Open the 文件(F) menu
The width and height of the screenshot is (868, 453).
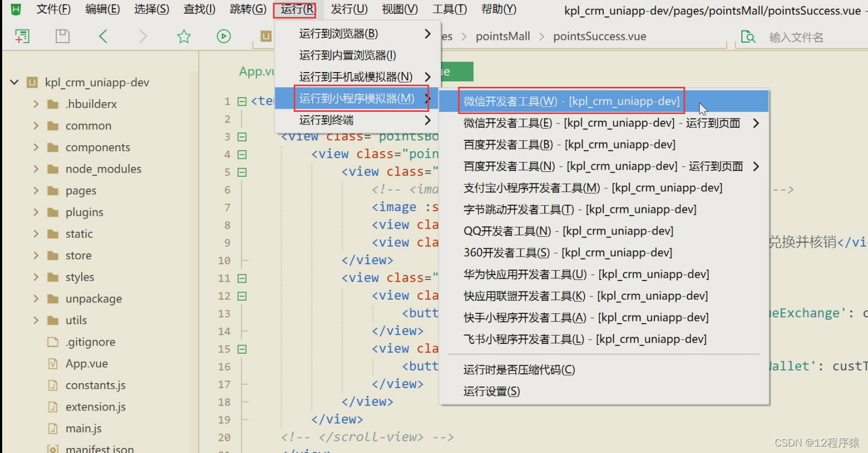(x=53, y=9)
